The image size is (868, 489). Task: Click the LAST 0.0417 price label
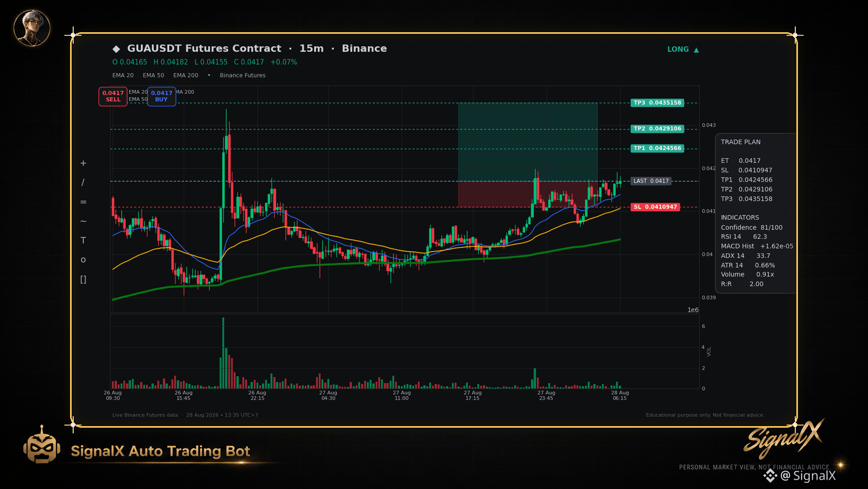coord(651,181)
